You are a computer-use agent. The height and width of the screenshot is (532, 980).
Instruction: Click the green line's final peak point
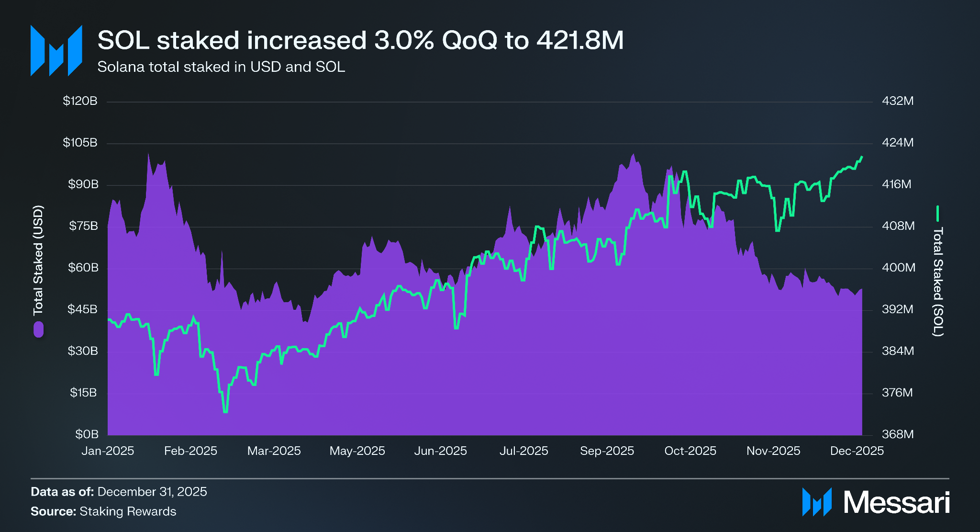862,157
